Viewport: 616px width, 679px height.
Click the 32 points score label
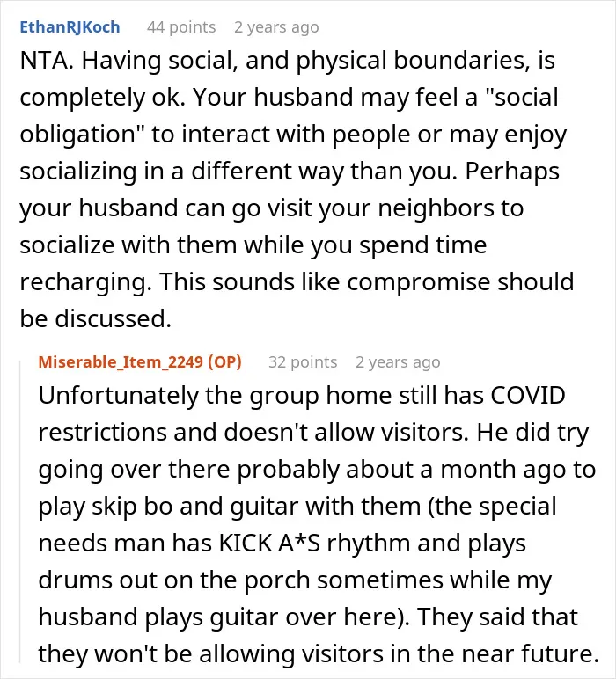click(x=303, y=361)
